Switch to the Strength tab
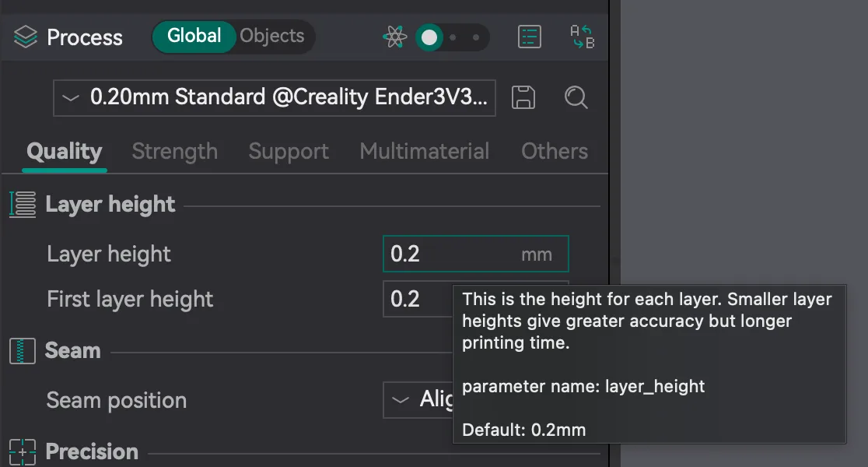The height and width of the screenshot is (467, 868). point(175,151)
